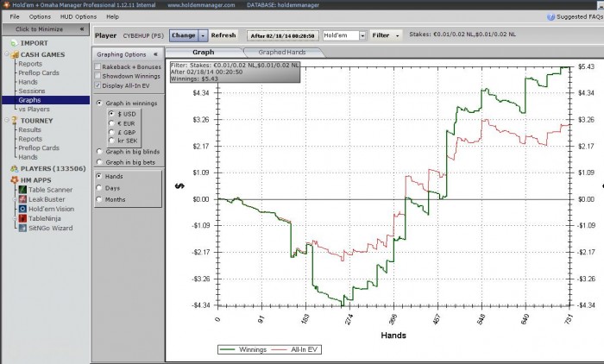Uncheck Display All-In EV
The image size is (604, 364).
[98, 85]
